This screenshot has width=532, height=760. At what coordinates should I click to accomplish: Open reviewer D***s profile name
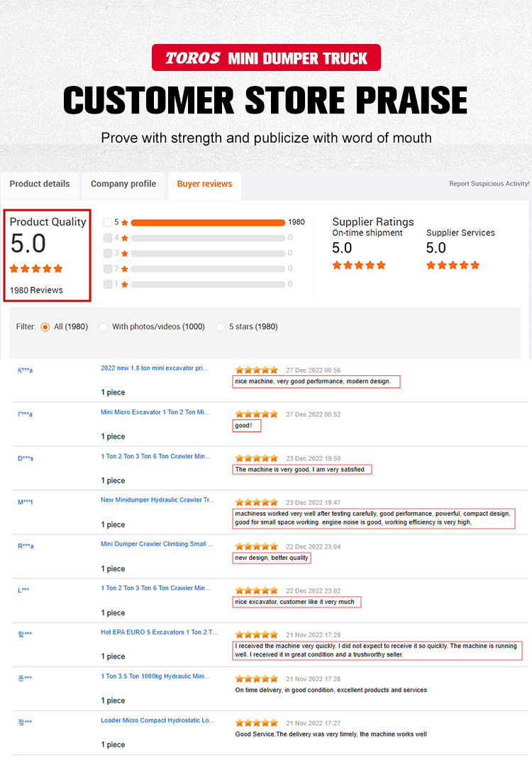pyautogui.click(x=26, y=458)
